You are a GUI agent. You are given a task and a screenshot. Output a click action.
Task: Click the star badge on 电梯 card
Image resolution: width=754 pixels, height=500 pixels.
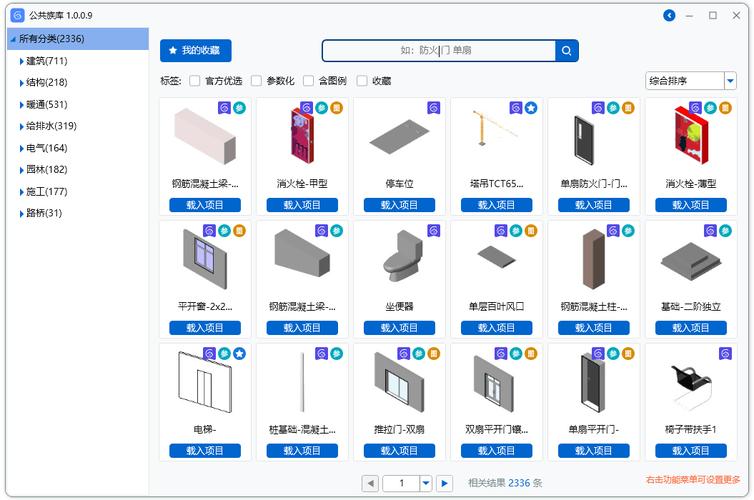pos(240,353)
